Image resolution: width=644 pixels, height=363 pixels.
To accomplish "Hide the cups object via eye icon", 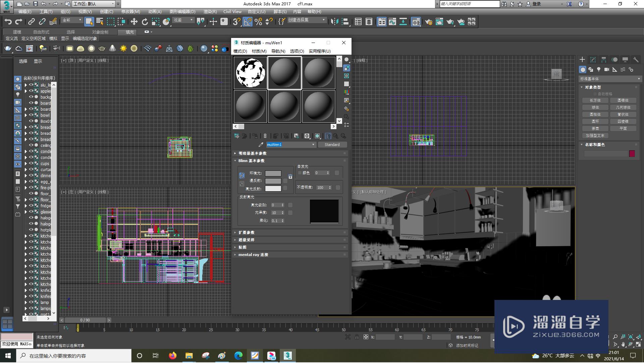I will pos(31,163).
